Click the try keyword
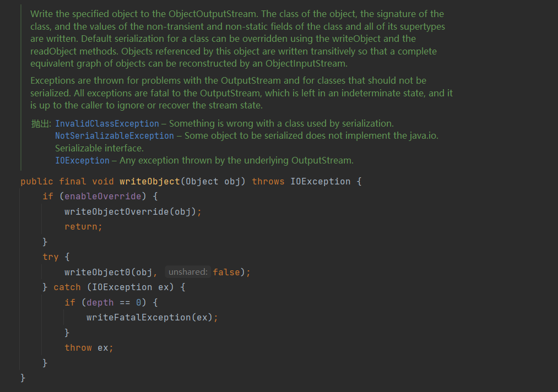 tap(50, 257)
